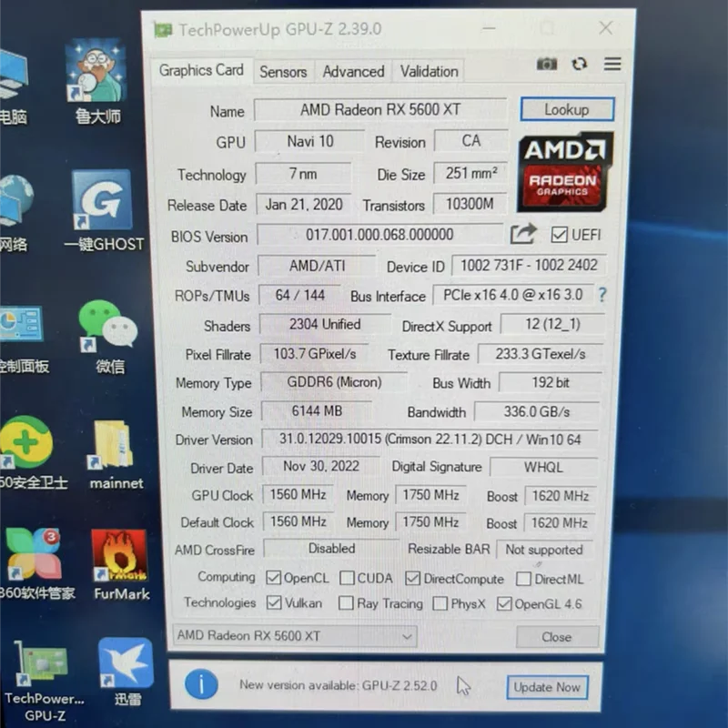
Task: Open the hamburger menu icon
Action: [612, 64]
